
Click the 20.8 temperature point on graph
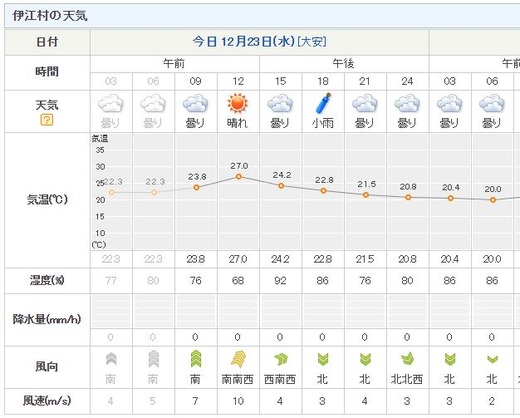408,197
